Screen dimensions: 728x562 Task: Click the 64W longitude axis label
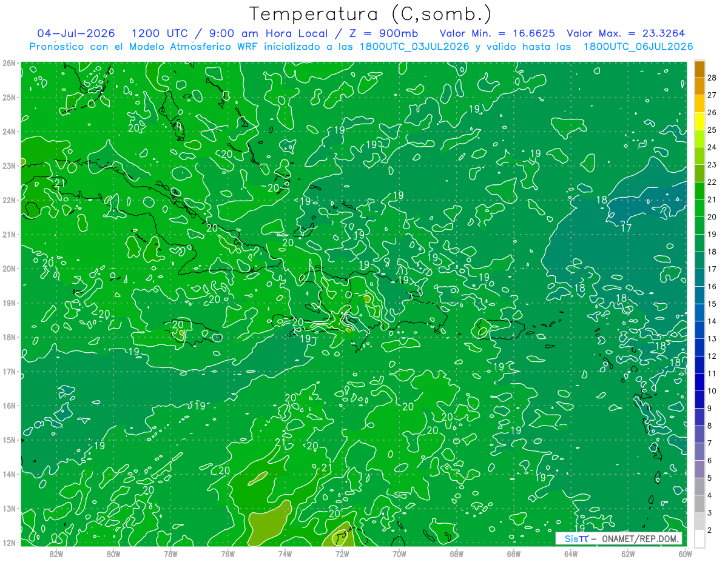tap(571, 553)
